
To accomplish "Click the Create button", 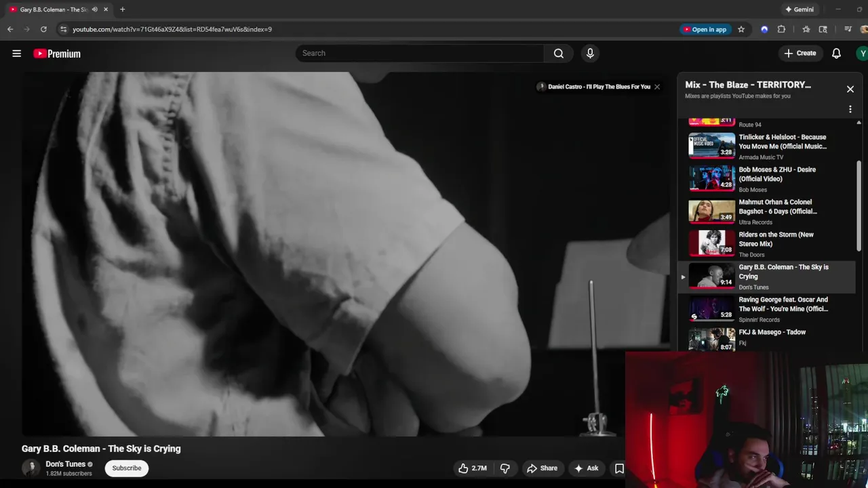I will click(x=800, y=54).
